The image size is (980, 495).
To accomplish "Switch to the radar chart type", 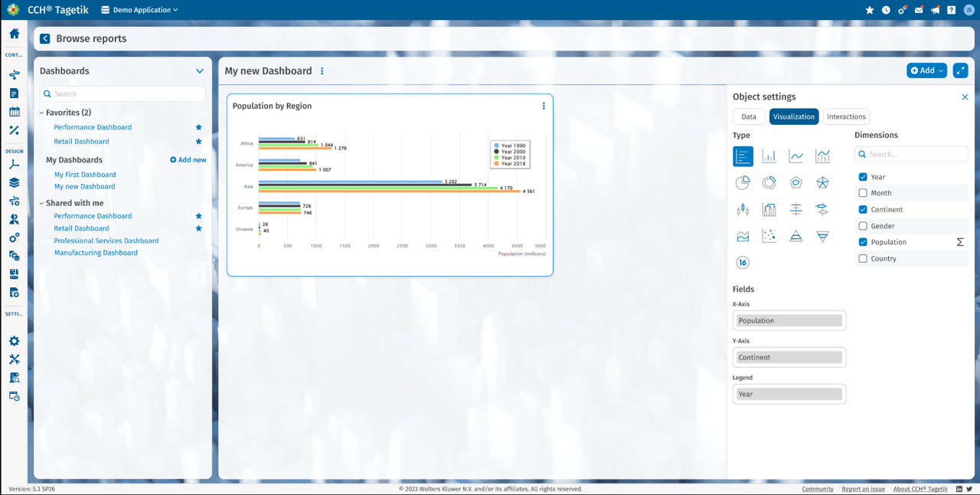I will pos(796,182).
